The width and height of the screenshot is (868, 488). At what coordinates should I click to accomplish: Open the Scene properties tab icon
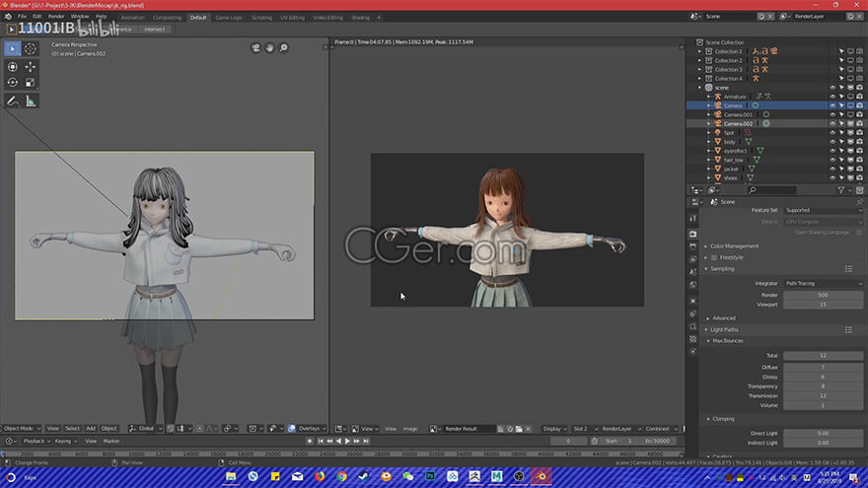693,272
